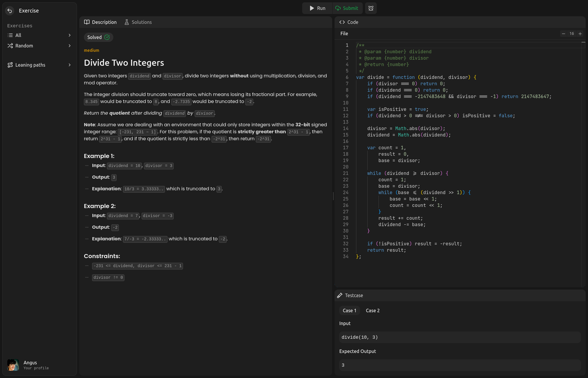Click the Example 1 heading
588x378 pixels.
[99, 156]
